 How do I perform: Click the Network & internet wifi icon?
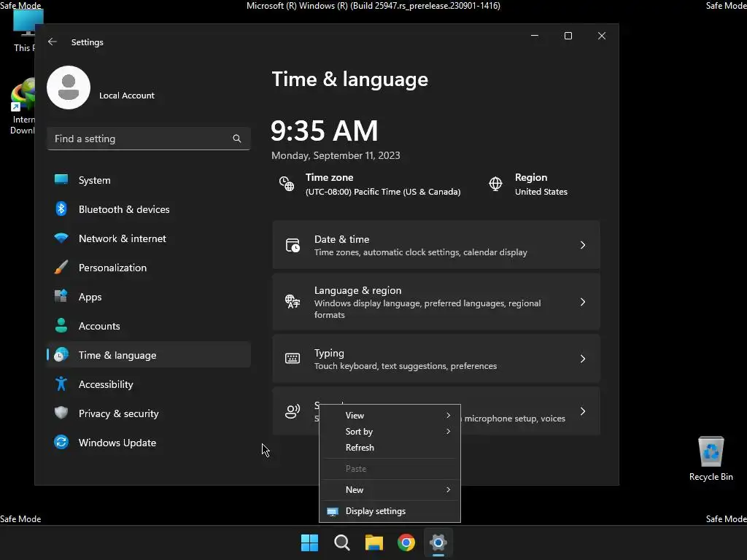61,238
